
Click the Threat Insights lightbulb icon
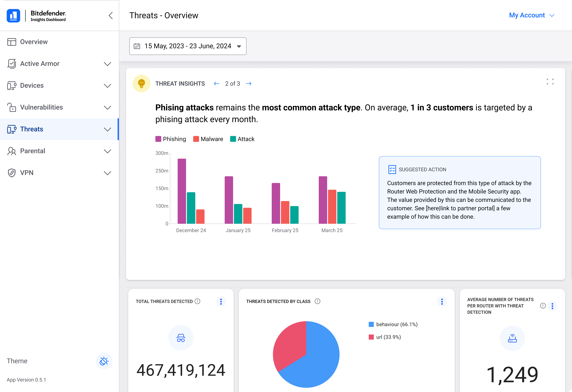[x=142, y=84]
